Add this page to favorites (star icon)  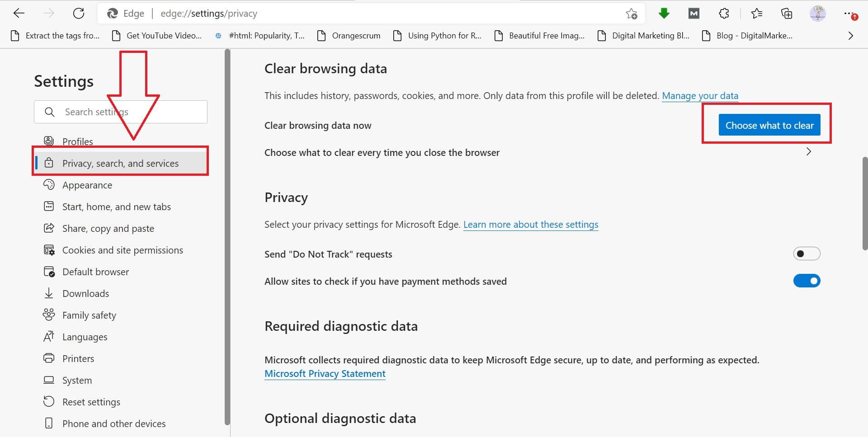point(632,13)
